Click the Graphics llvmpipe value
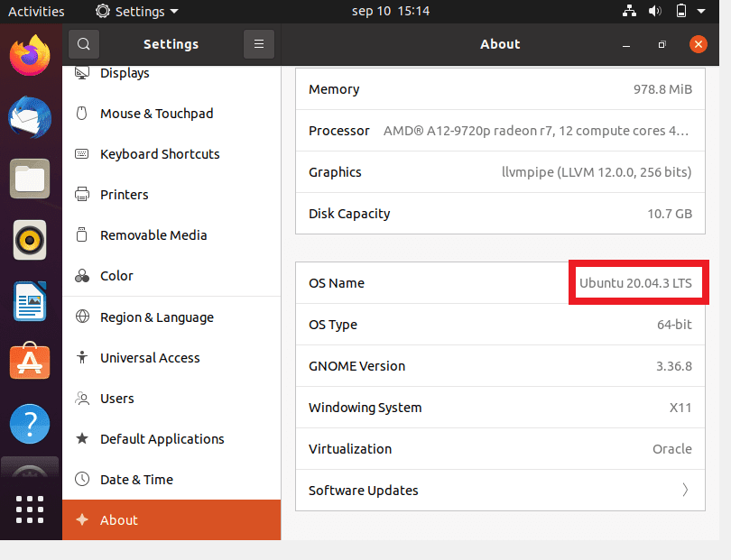731x560 pixels. [x=597, y=172]
